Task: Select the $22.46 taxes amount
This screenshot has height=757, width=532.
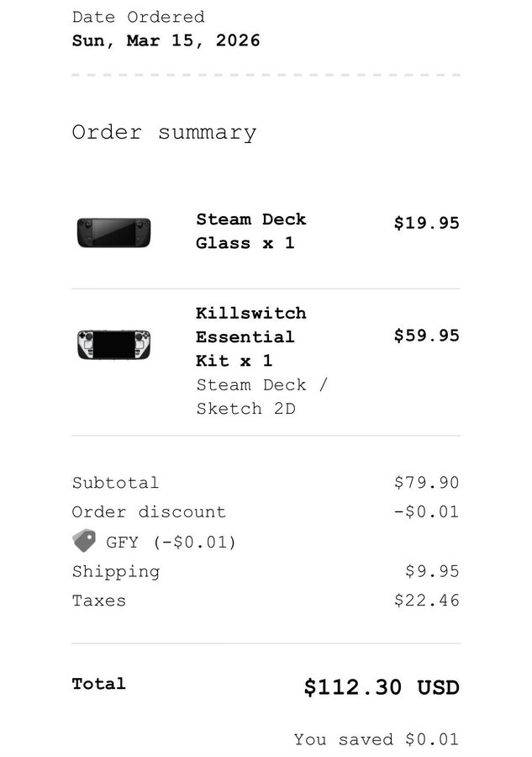Action: 426,601
